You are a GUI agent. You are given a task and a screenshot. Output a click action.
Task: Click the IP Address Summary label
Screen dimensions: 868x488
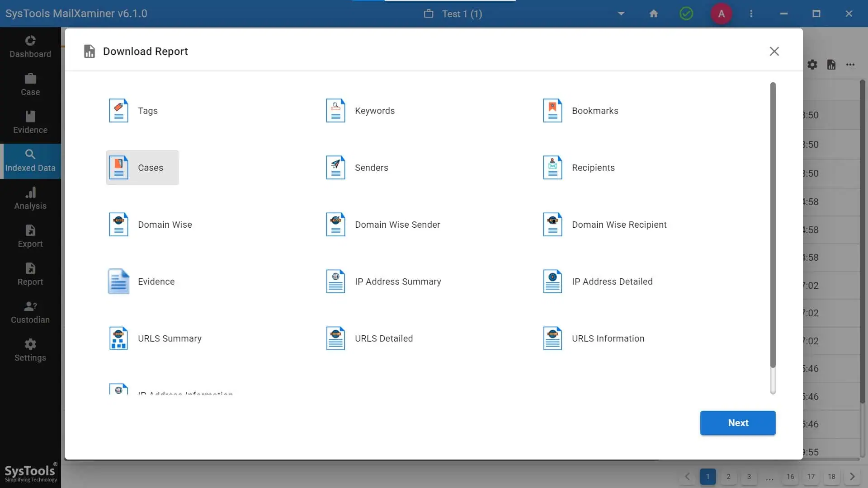pos(398,282)
